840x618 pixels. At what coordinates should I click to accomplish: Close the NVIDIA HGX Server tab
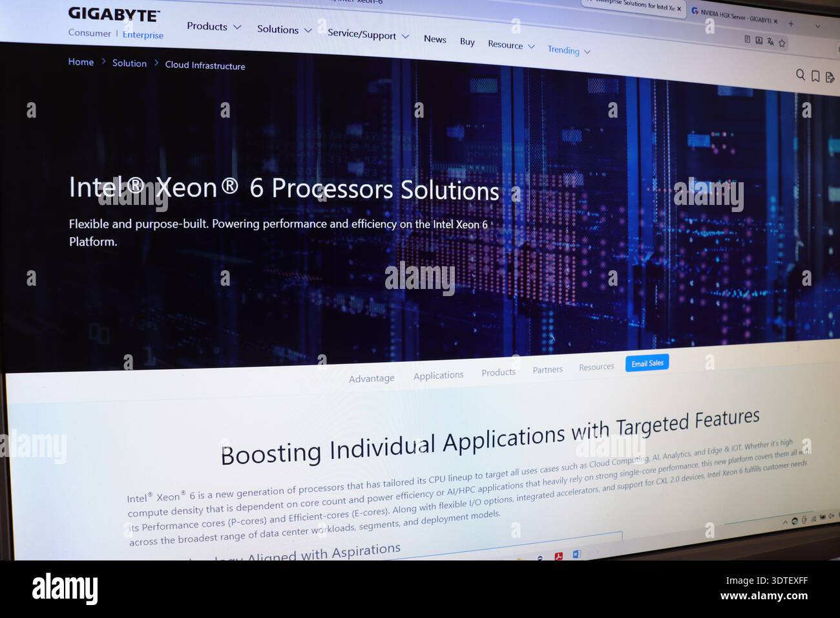(775, 21)
